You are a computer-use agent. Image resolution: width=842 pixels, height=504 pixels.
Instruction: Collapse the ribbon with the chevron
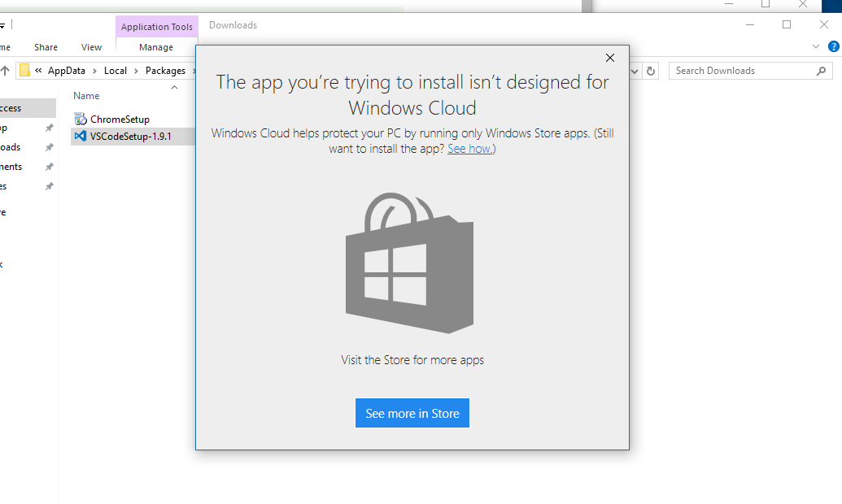(x=815, y=46)
